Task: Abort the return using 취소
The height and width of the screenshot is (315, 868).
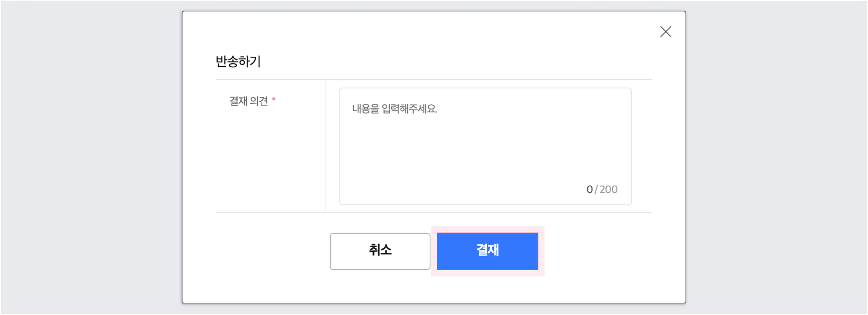Action: (x=380, y=251)
